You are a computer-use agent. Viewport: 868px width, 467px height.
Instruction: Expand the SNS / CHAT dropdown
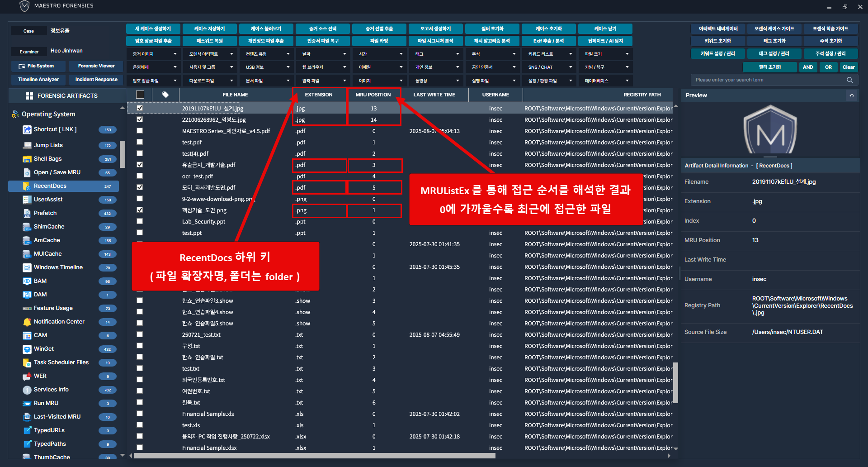[549, 67]
